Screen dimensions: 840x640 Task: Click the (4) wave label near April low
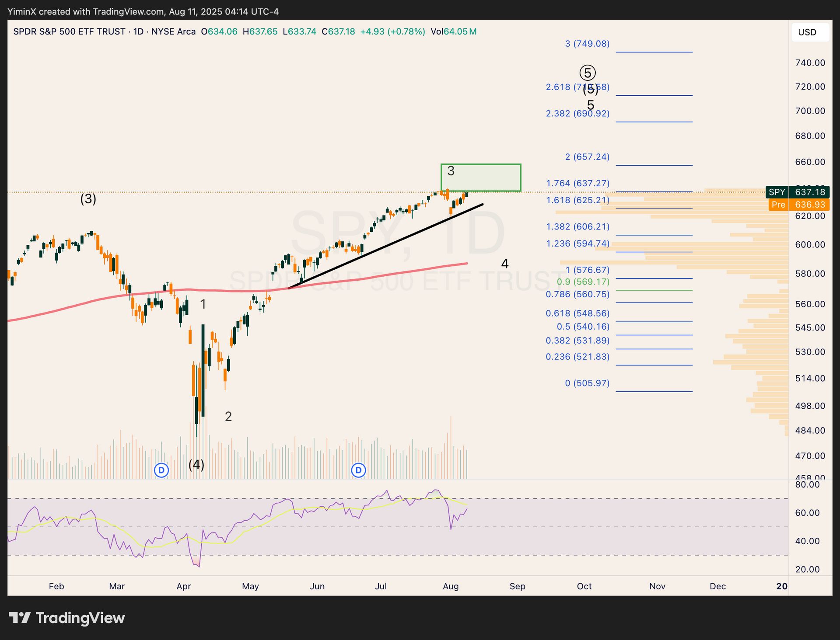[196, 465]
